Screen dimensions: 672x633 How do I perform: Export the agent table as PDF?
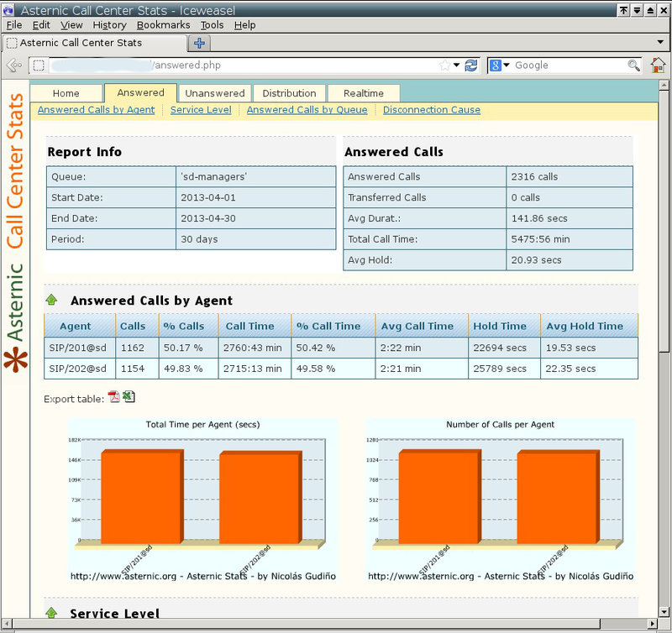point(114,398)
